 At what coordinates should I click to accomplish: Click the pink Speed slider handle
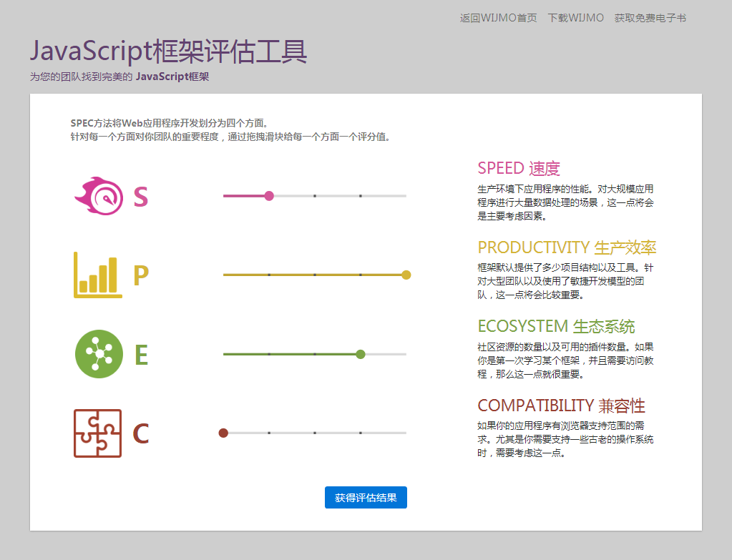point(269,196)
